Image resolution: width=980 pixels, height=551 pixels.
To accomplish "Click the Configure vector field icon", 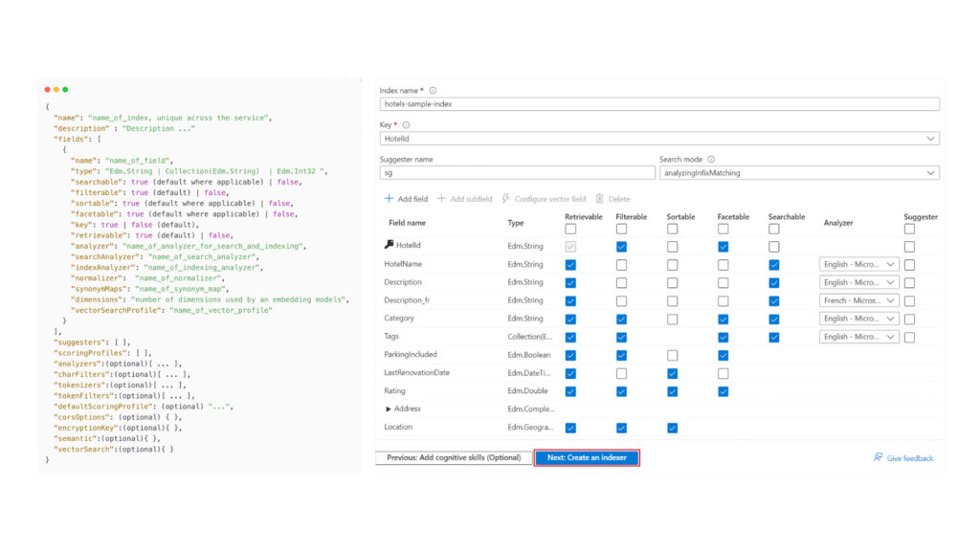I will 505,199.
